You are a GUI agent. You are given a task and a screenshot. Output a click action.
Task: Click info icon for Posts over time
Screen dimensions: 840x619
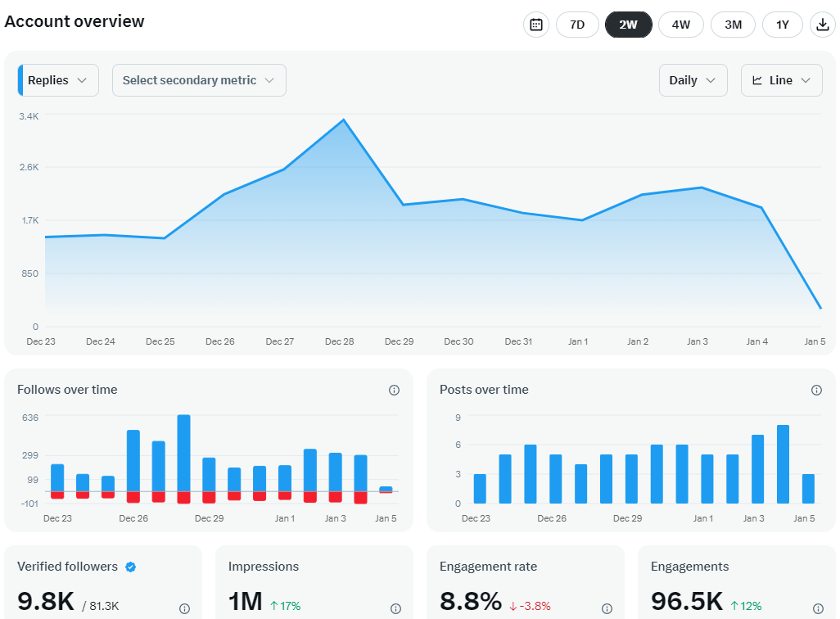pyautogui.click(x=816, y=391)
